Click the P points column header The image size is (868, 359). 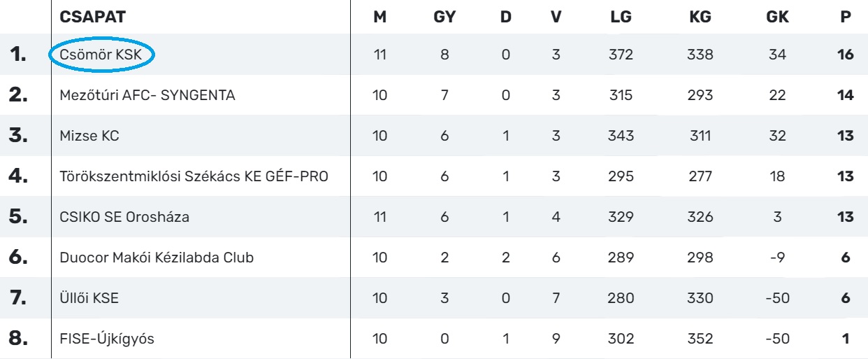[846, 17]
